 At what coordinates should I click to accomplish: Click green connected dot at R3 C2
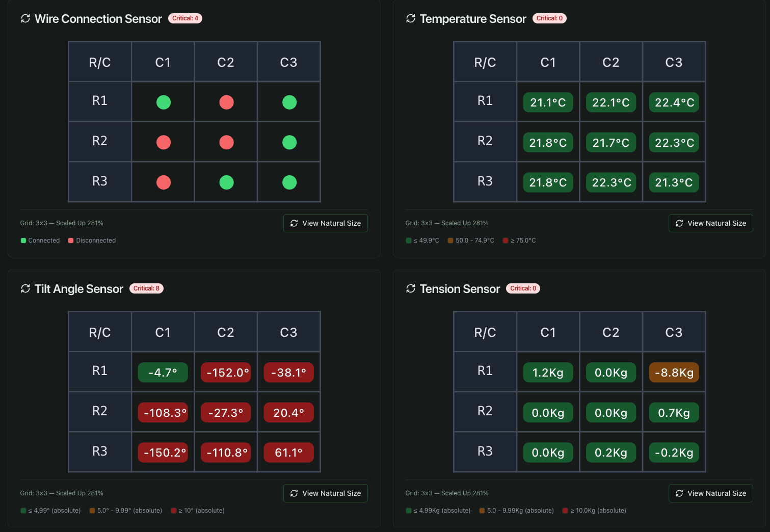tap(226, 182)
